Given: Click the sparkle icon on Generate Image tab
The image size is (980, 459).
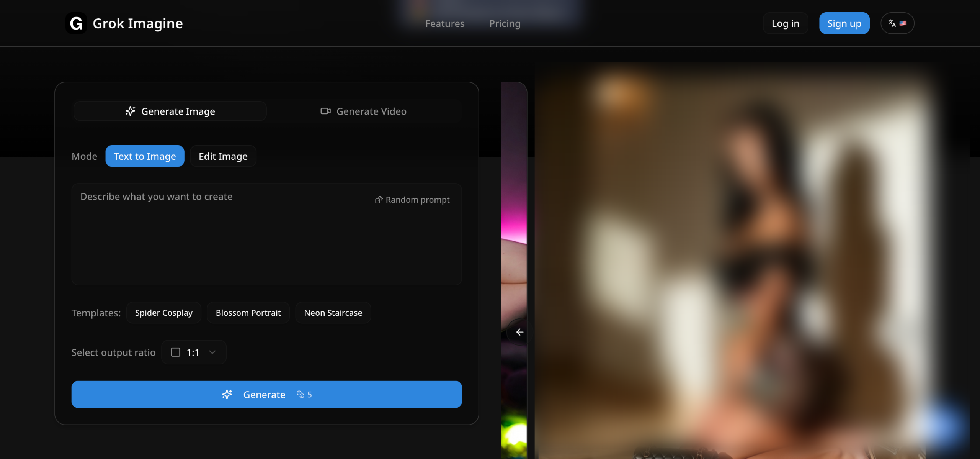Looking at the screenshot, I should (x=130, y=111).
